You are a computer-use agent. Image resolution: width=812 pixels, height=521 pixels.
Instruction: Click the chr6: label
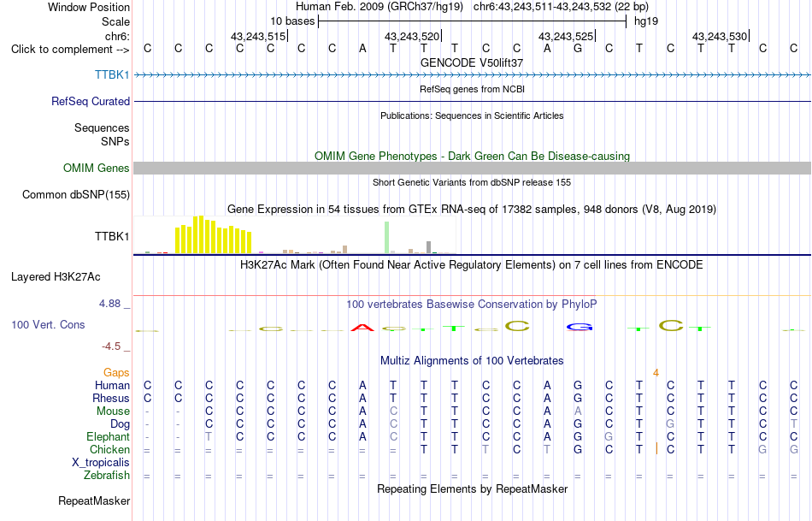(x=117, y=36)
